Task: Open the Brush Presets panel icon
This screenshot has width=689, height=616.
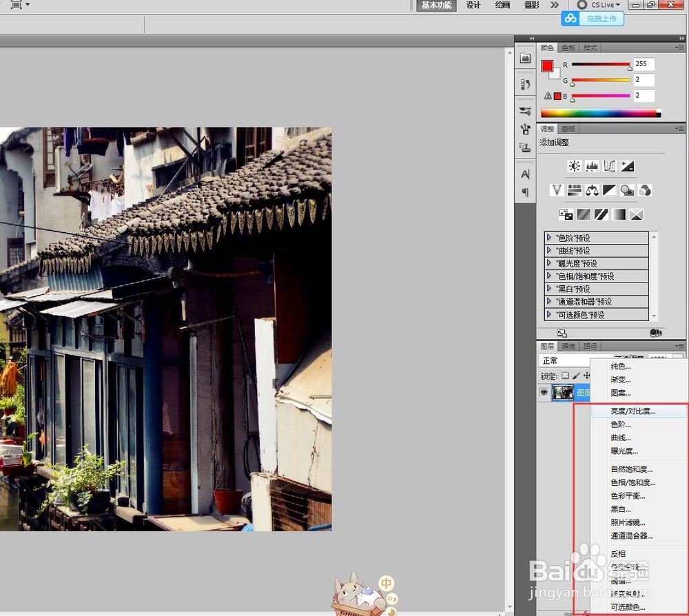Action: pos(525,111)
